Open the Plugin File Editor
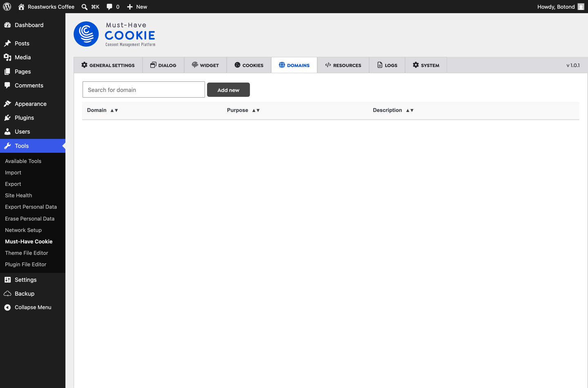 coord(26,264)
